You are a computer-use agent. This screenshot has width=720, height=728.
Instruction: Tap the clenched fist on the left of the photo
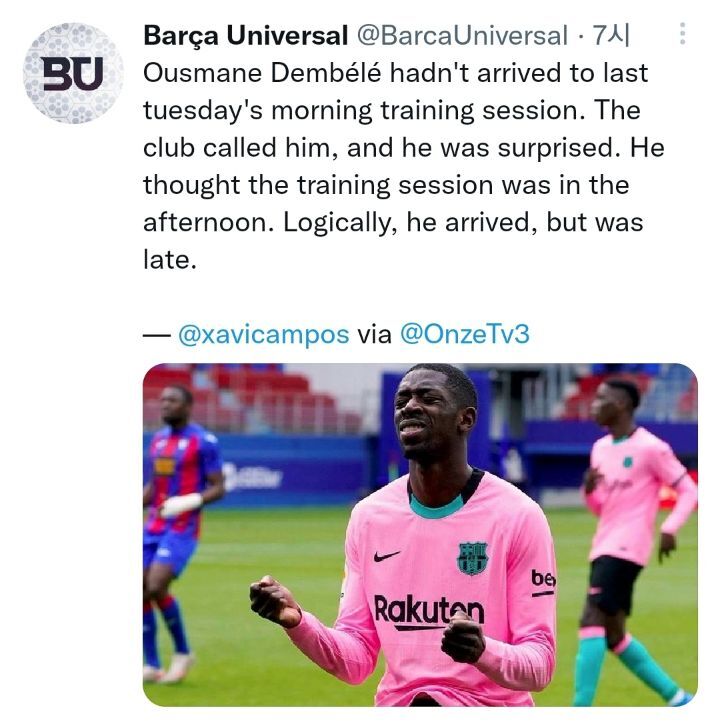(275, 601)
